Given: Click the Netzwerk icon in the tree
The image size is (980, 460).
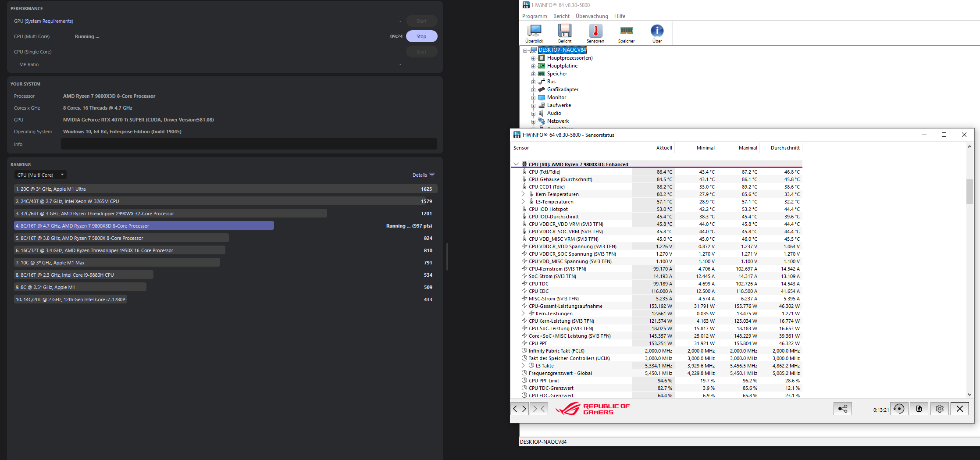Looking at the screenshot, I should tap(542, 121).
